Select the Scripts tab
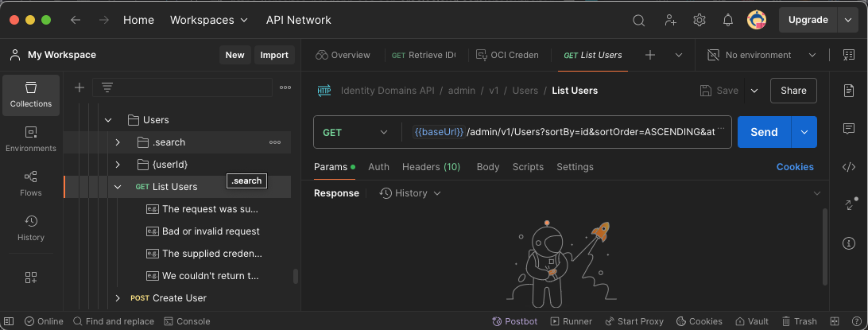This screenshot has height=330, width=868. (x=528, y=167)
